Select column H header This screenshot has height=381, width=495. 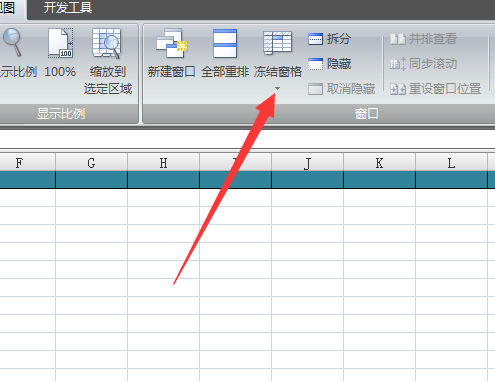point(163,163)
